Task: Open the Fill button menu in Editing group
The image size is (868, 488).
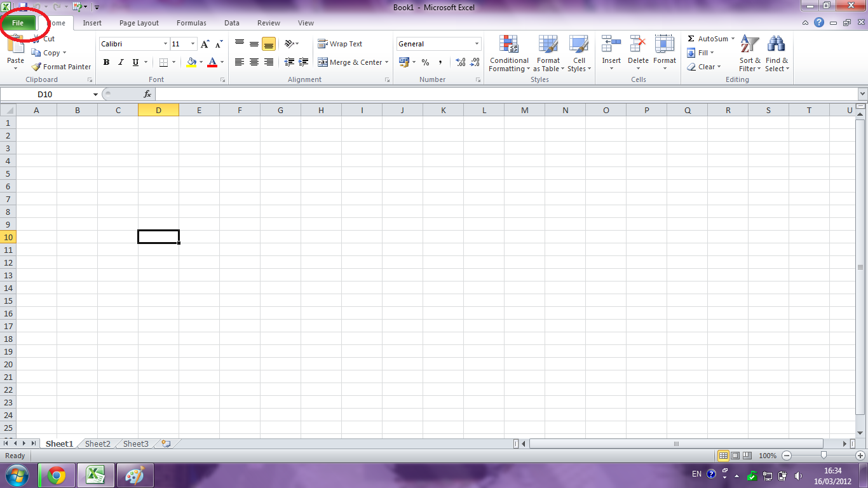Action: click(700, 53)
